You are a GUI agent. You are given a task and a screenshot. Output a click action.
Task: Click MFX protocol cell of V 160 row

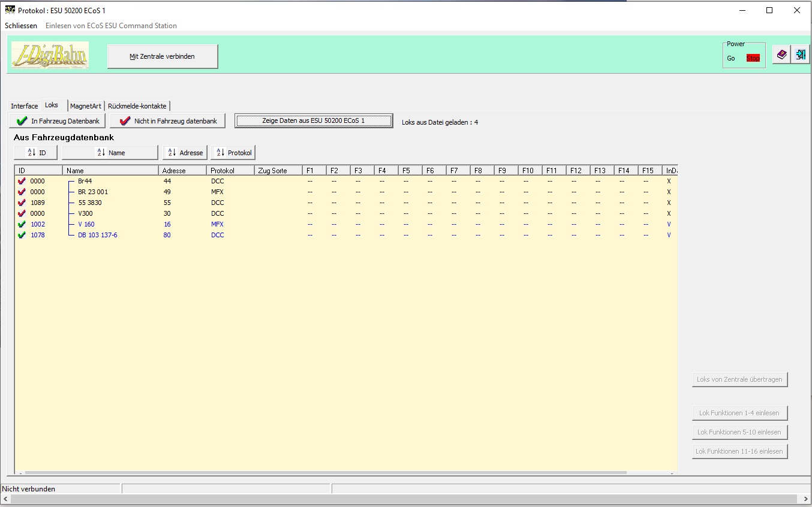point(217,224)
